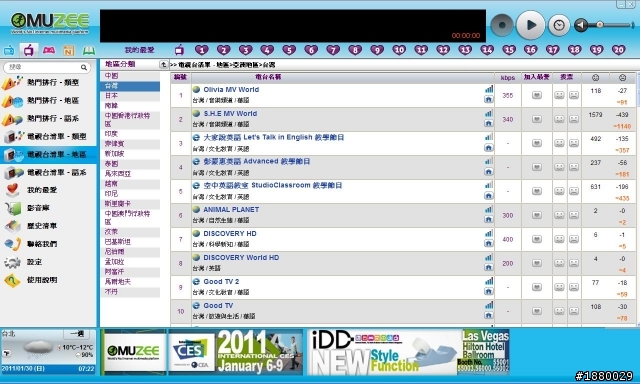This screenshot has width=640, height=384.
Task: Select first region in the region list
Action: pyautogui.click(x=130, y=76)
